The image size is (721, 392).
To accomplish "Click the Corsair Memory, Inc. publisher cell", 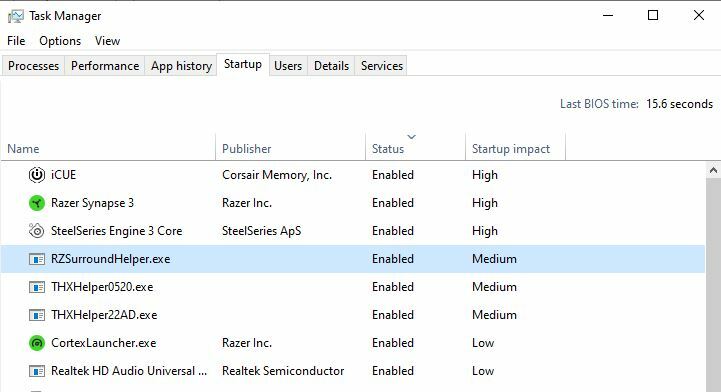I will coord(277,175).
